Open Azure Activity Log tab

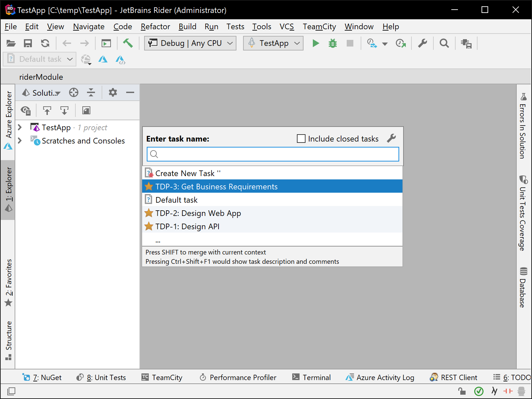coord(380,377)
